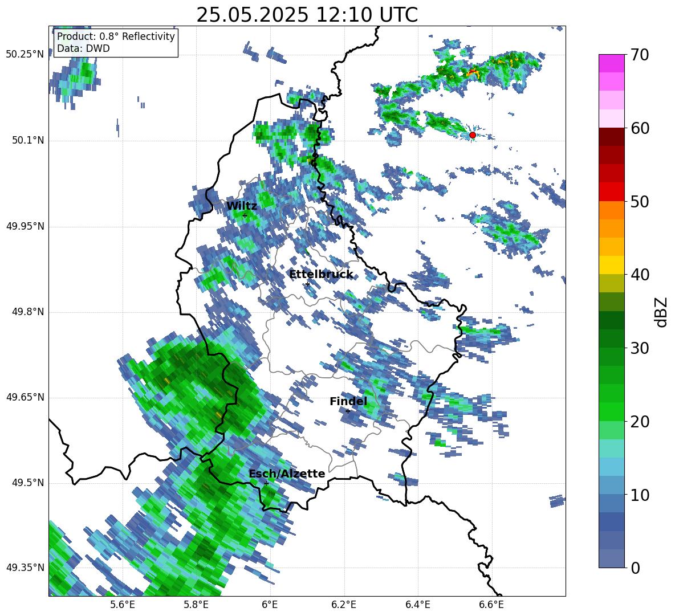Click the 50.25°N latitude label
The height and width of the screenshot is (616, 675).
tap(25, 55)
